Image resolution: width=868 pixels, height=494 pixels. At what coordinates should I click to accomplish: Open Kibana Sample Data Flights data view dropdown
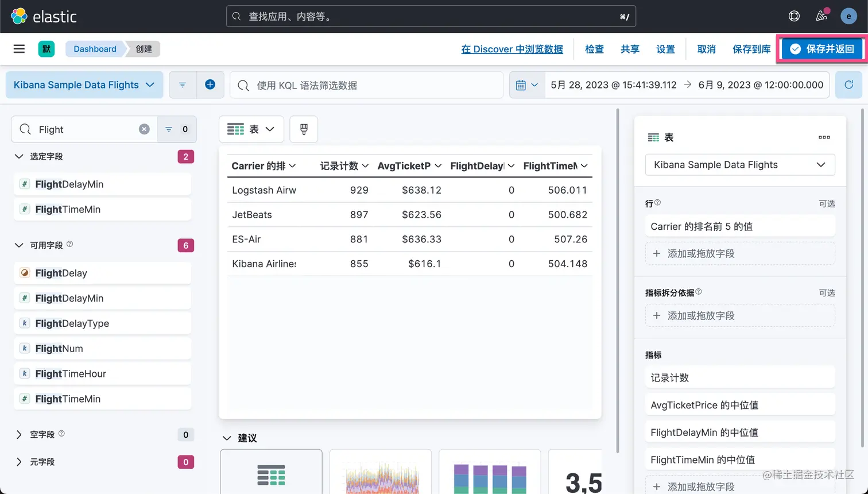tap(84, 85)
